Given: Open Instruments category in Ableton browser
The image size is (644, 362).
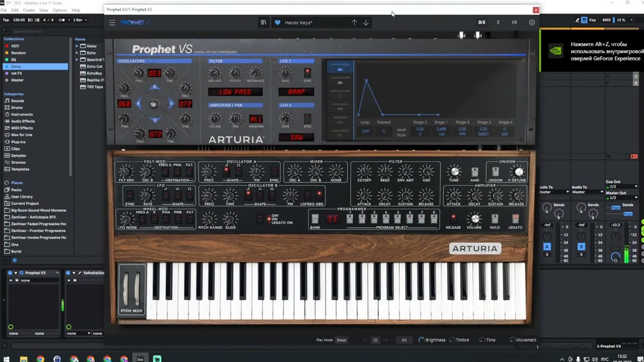Looking at the screenshot, I should tap(22, 114).
